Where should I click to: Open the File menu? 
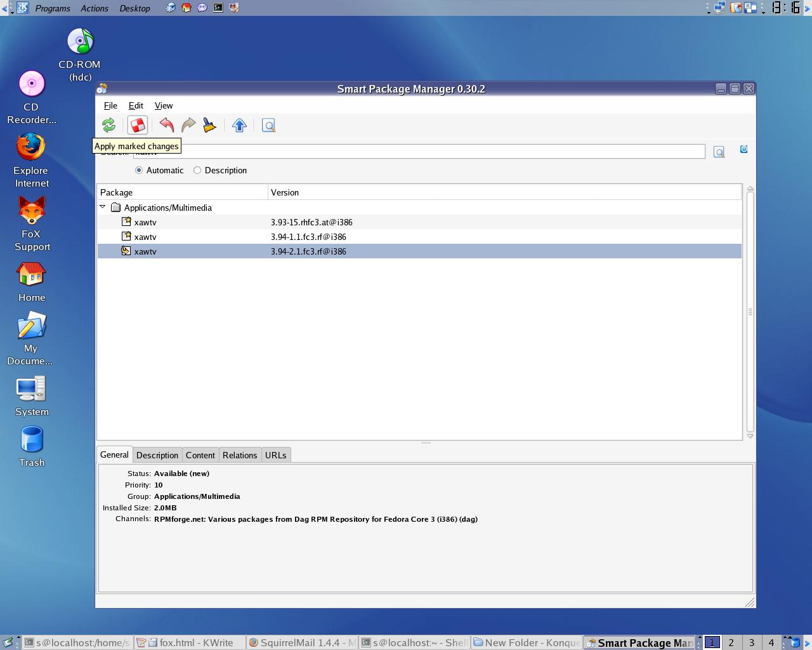coord(110,105)
